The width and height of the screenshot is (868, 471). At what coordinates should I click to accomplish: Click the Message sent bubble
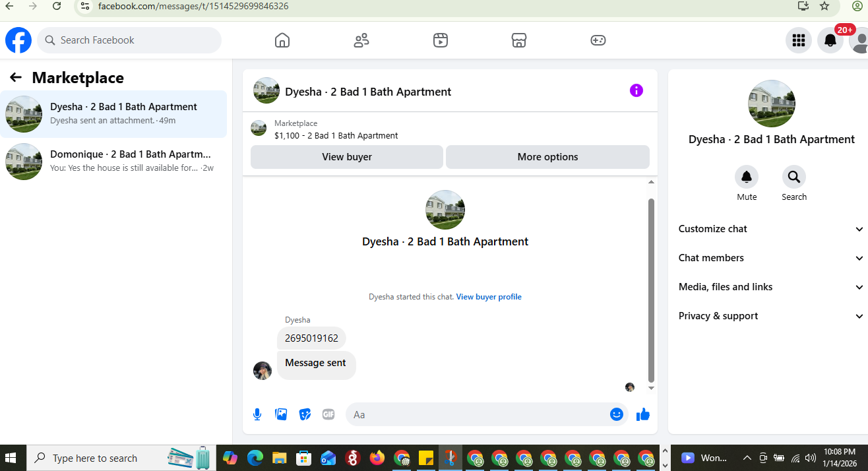pos(316,365)
